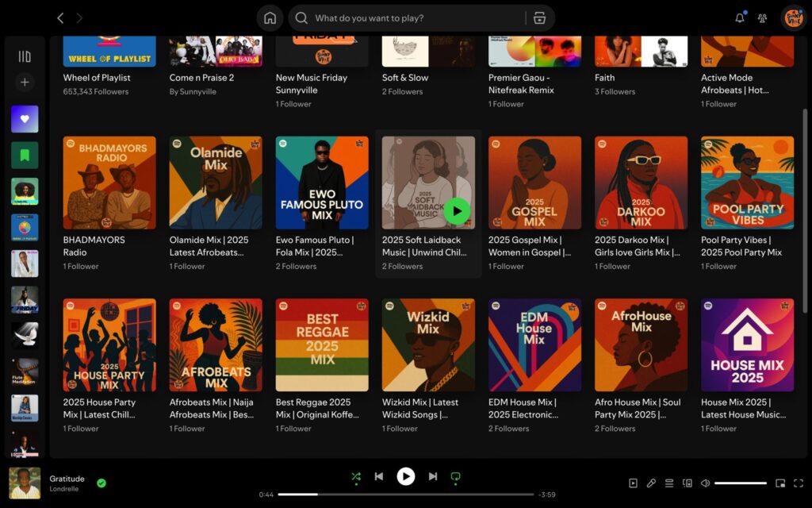The height and width of the screenshot is (508, 812).
Task: Toggle the repeat button
Action: [x=455, y=476]
